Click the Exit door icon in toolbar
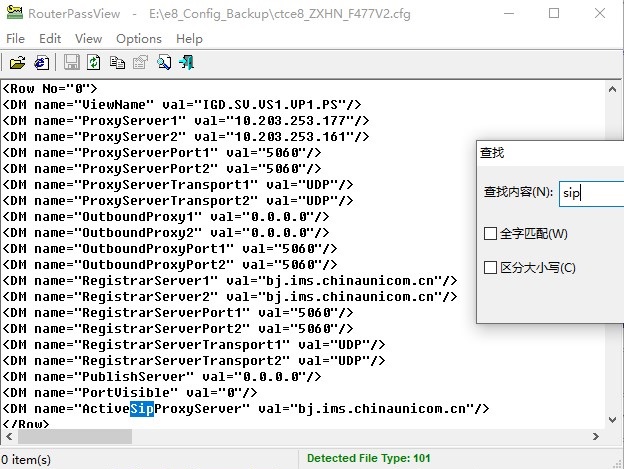This screenshot has width=624, height=469. coord(186,62)
